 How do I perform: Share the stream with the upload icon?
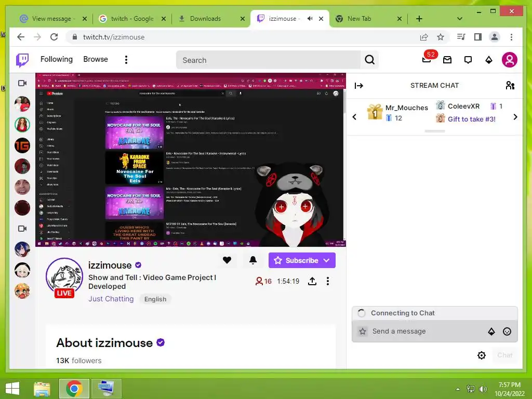point(312,281)
